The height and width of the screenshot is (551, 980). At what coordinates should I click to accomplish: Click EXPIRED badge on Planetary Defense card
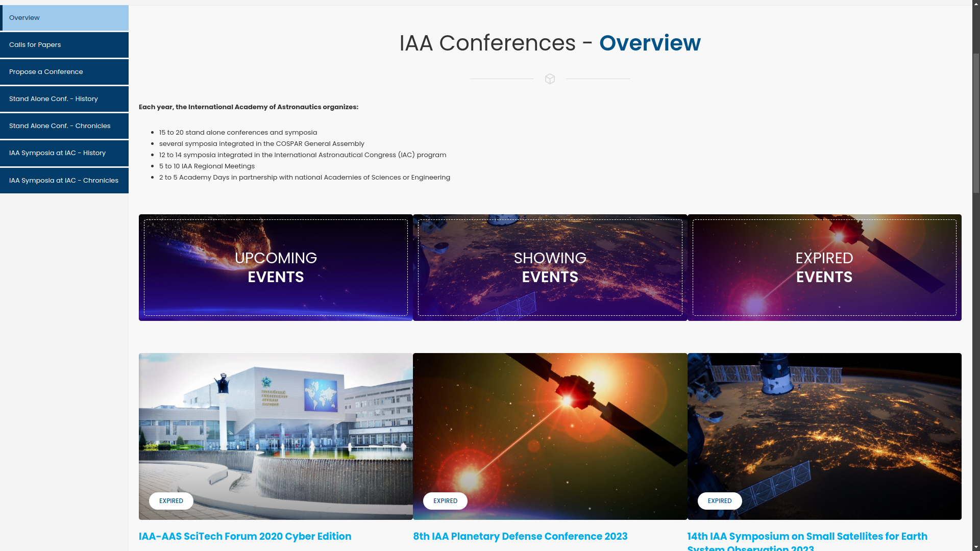tap(445, 501)
